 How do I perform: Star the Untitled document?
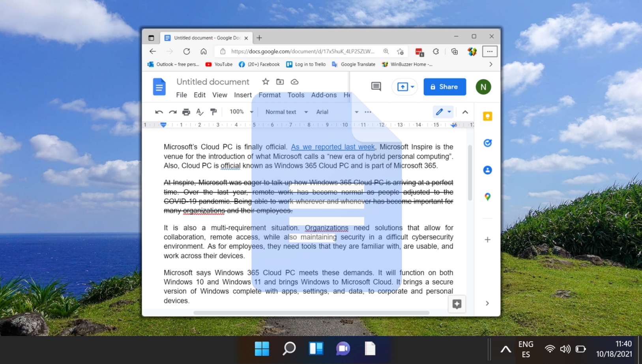coord(266,82)
